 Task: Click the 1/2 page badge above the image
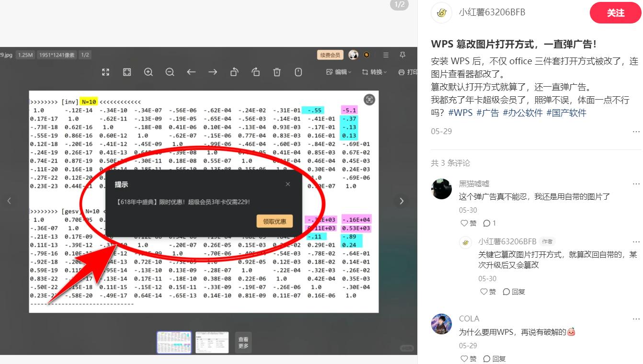400,5
